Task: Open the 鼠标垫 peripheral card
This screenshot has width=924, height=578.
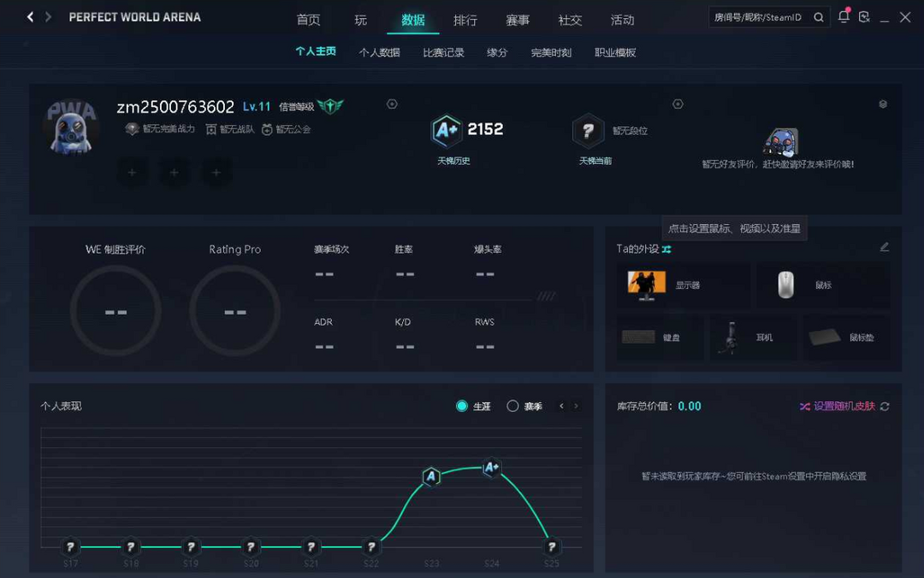Action: [847, 338]
